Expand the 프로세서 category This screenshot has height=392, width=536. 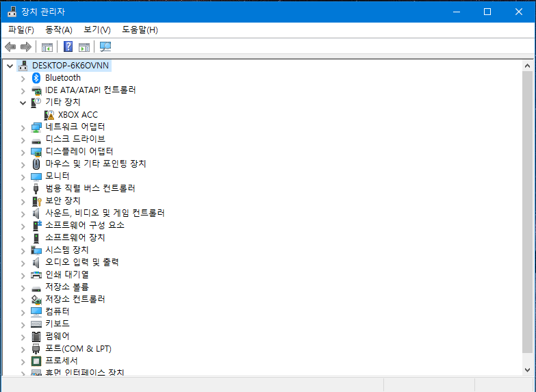(23, 362)
